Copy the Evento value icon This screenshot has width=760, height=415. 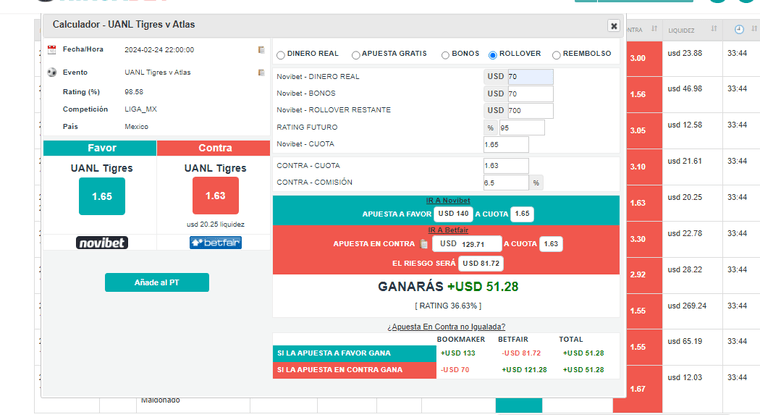click(x=261, y=72)
